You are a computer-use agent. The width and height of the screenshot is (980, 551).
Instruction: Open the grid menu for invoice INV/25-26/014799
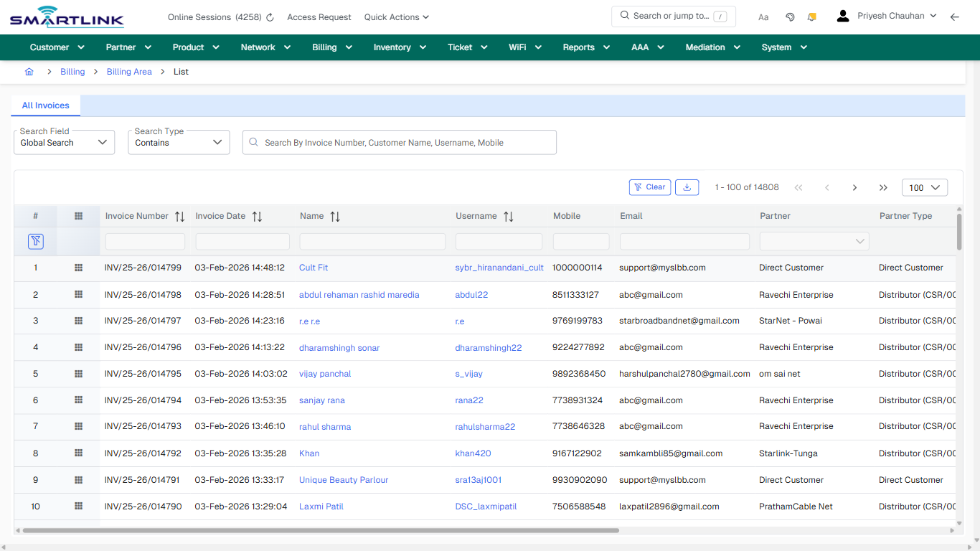pyautogui.click(x=78, y=268)
